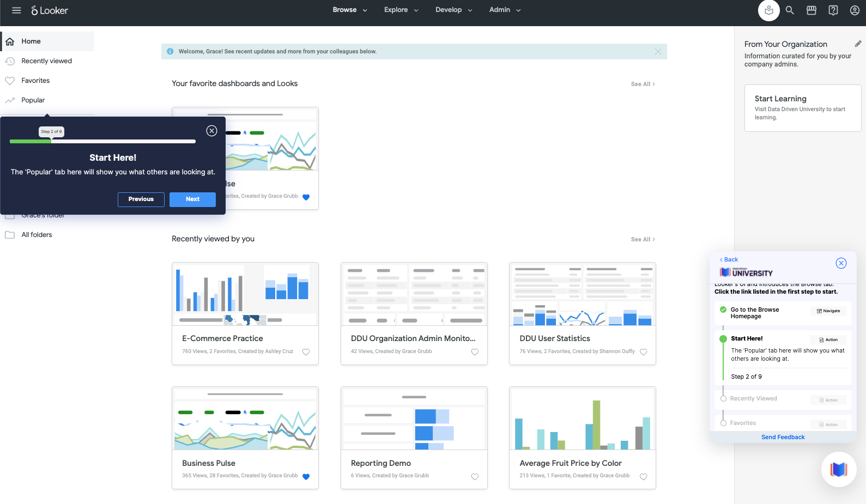Favorite DDU Organization Admin Monitor heart

tap(475, 352)
